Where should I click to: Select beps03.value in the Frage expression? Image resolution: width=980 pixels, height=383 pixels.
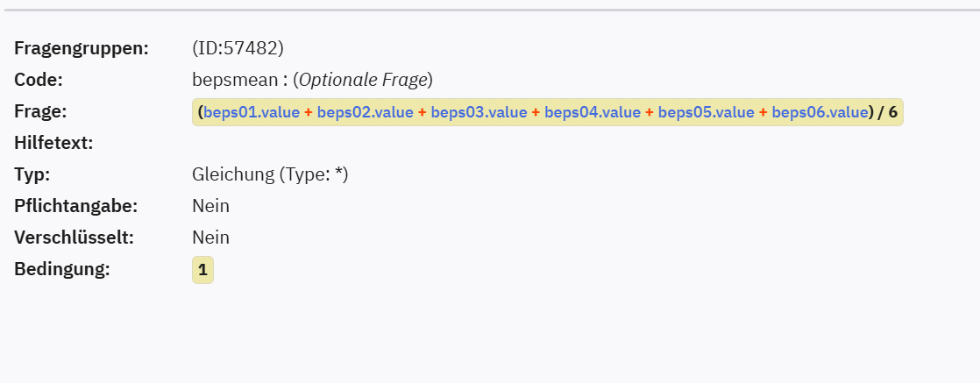(x=479, y=112)
